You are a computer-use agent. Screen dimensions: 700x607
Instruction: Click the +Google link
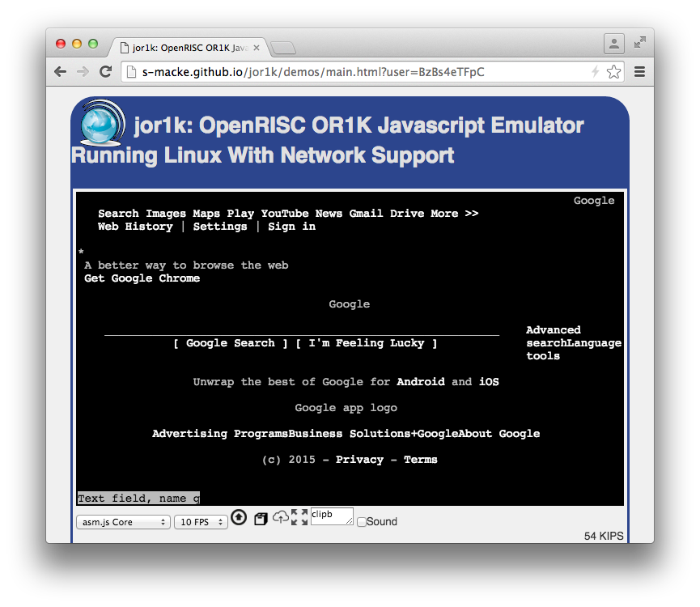(x=435, y=433)
